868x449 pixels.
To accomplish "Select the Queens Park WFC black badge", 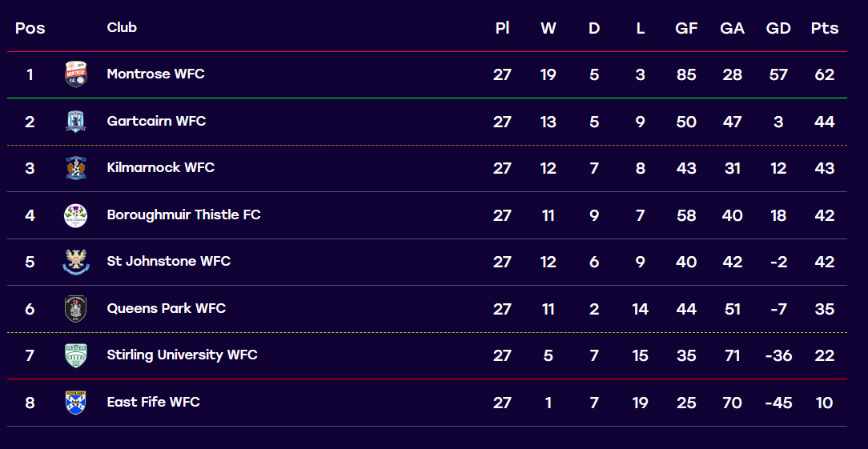I will (76, 309).
